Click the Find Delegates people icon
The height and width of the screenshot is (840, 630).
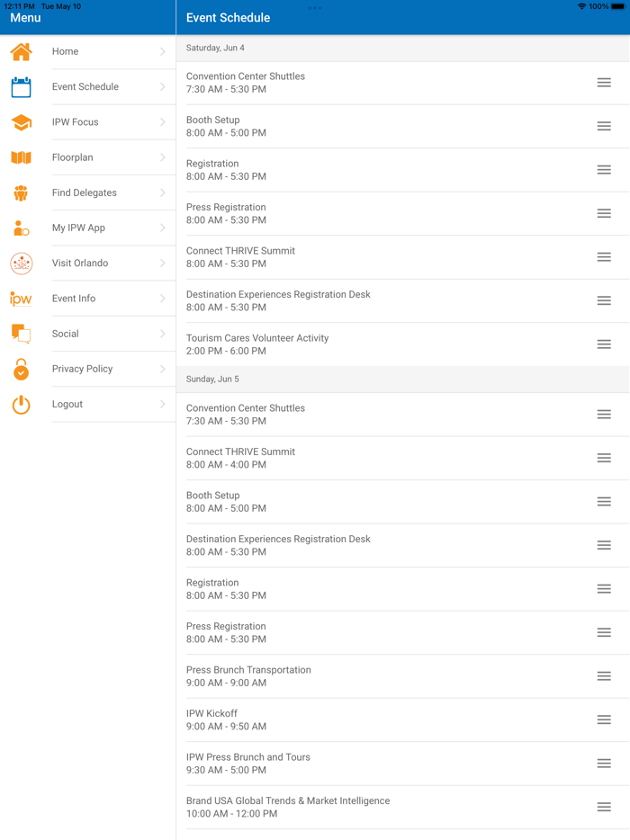tap(21, 192)
